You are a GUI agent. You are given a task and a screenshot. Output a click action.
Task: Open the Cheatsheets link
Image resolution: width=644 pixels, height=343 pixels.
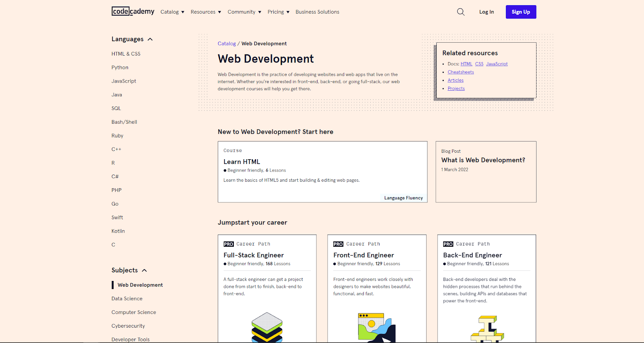pyautogui.click(x=460, y=72)
